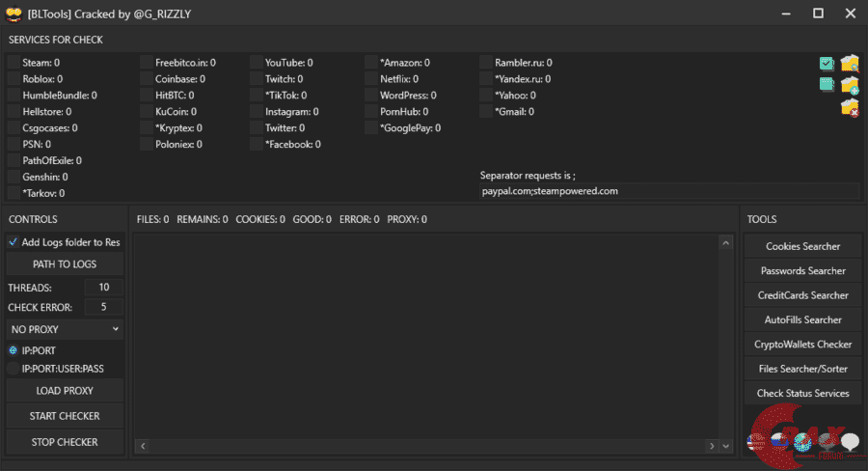Tick the Instagram checkbox
The width and height of the screenshot is (868, 471).
click(256, 111)
